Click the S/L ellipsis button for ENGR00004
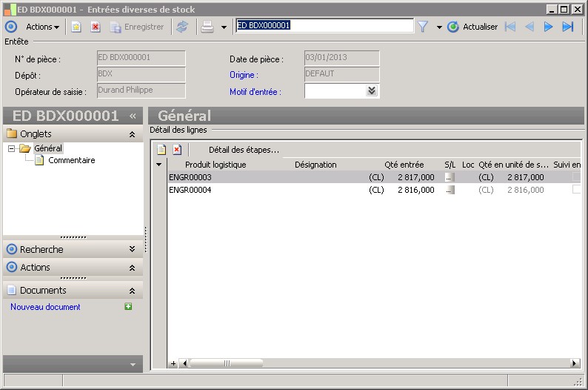Screen dimensions: 588x390 point(450,191)
